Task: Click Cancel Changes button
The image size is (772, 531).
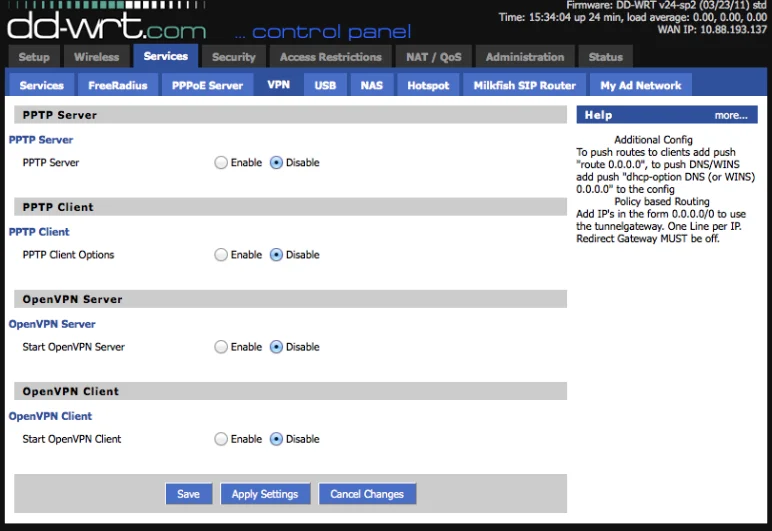Action: [x=367, y=494]
